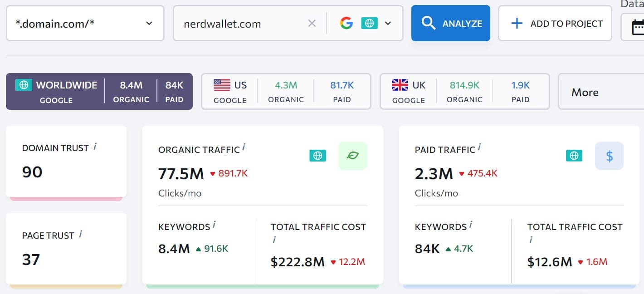Click UK organic count 814.9K

464,85
